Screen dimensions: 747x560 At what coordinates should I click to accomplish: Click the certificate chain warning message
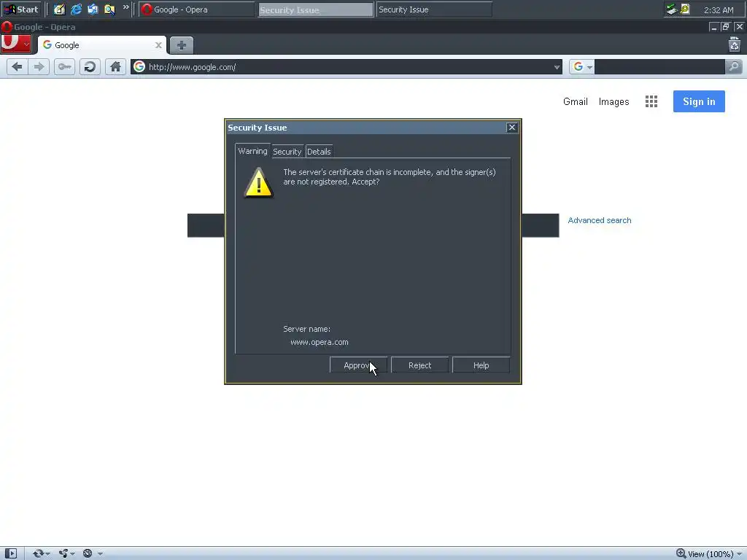390,176
